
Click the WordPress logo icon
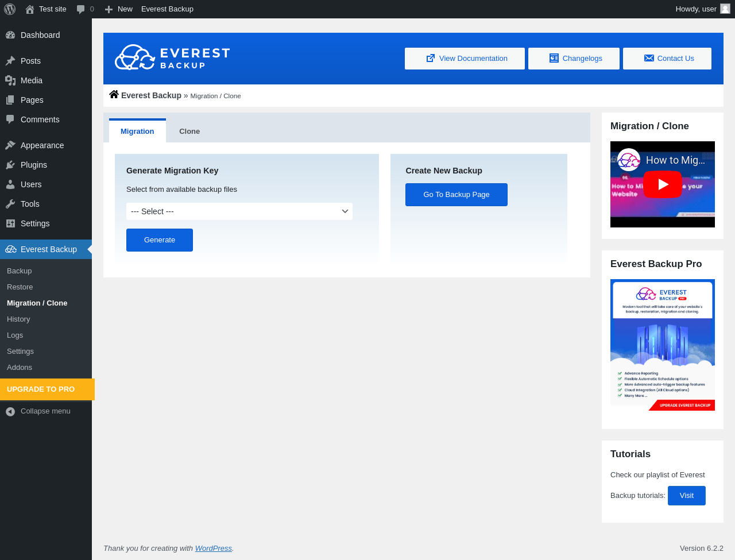(10, 9)
